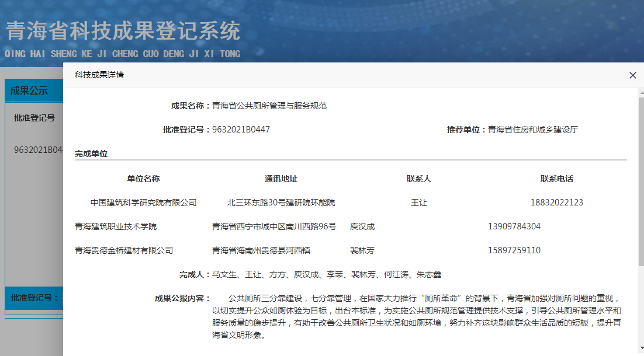
Task: Click the 科技成果详情 dialog title
Action: [x=99, y=75]
